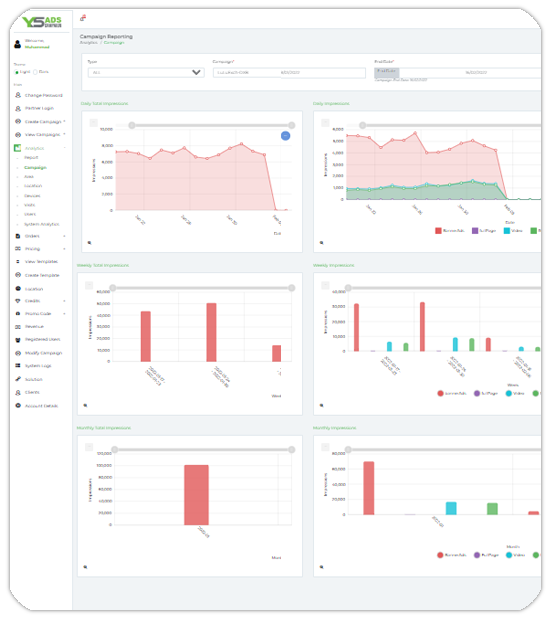Click the Revenue sidebar icon
553x619 pixels.
coord(18,327)
